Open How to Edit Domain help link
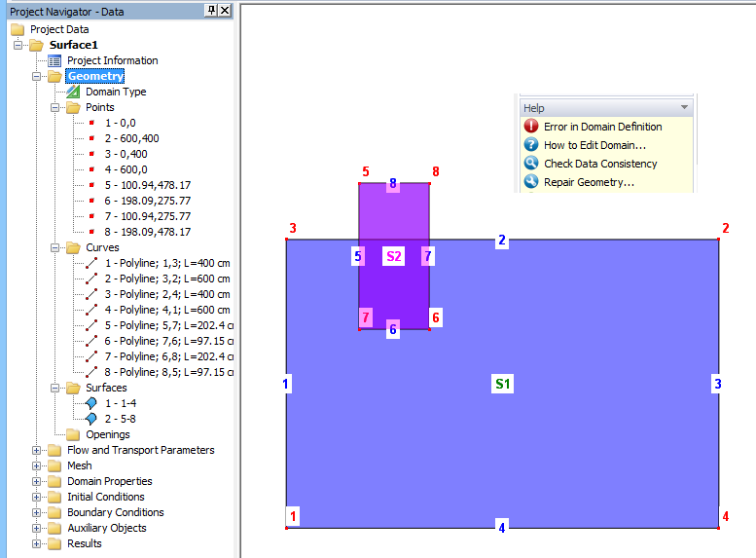 coord(594,145)
